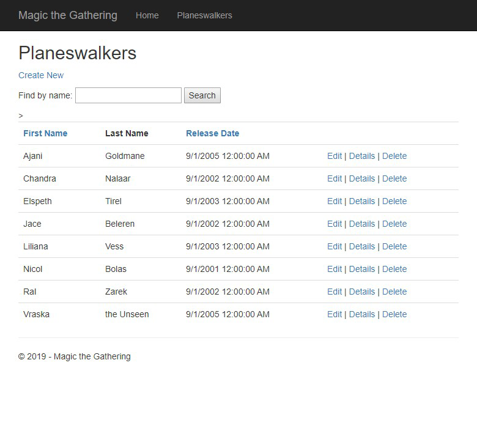Select the last name Tirel
Image resolution: width=477 pixels, height=448 pixels.
click(113, 201)
